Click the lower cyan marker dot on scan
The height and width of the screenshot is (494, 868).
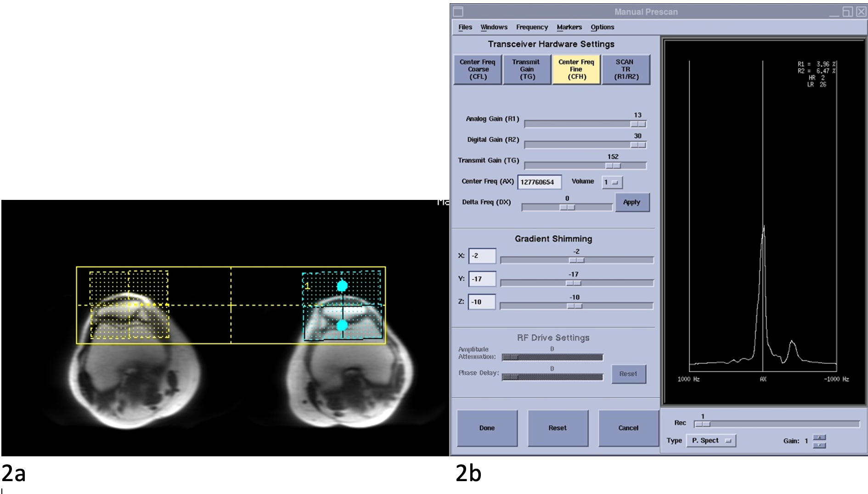342,325
